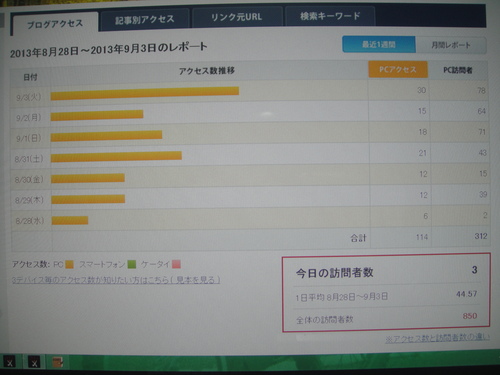Click the green スマートフォン legend swatch
Screen dimensions: 500x375
tap(132, 265)
